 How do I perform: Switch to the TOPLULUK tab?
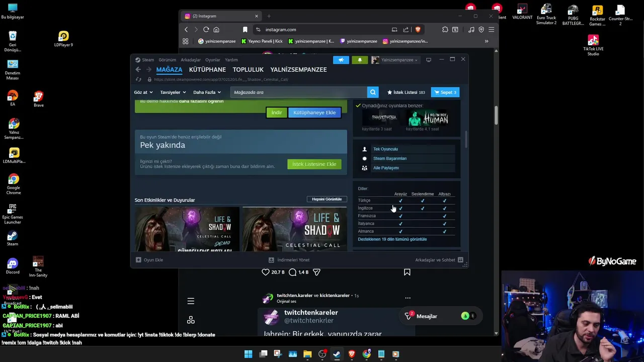coord(248,69)
